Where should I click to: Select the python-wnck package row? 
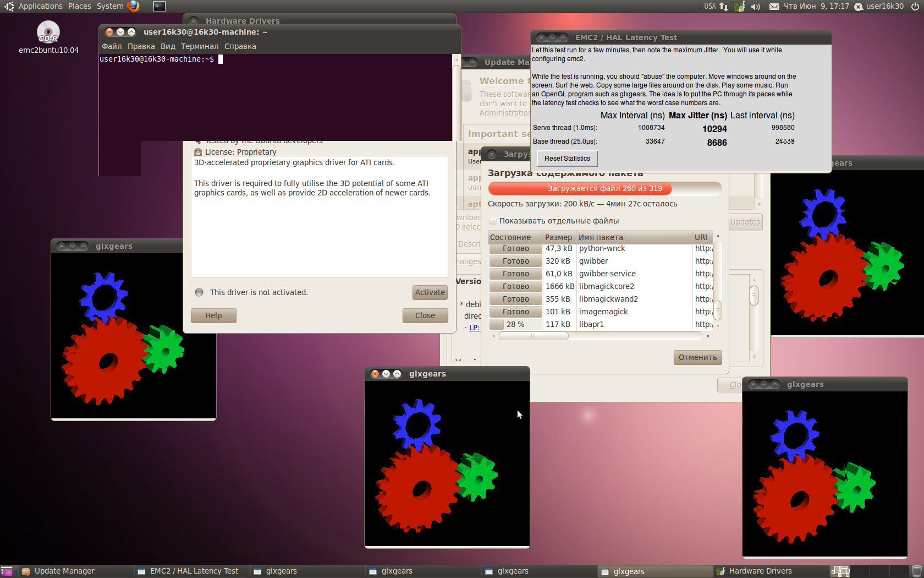[601, 248]
